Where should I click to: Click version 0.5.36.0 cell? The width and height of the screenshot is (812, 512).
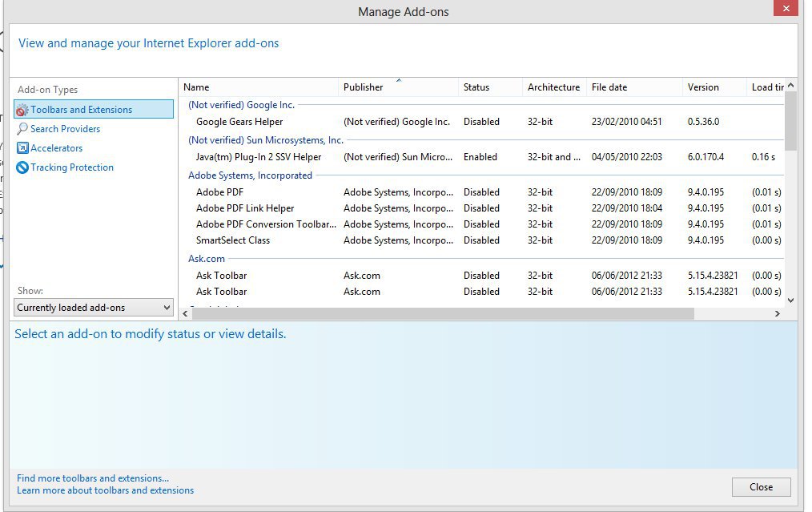703,122
